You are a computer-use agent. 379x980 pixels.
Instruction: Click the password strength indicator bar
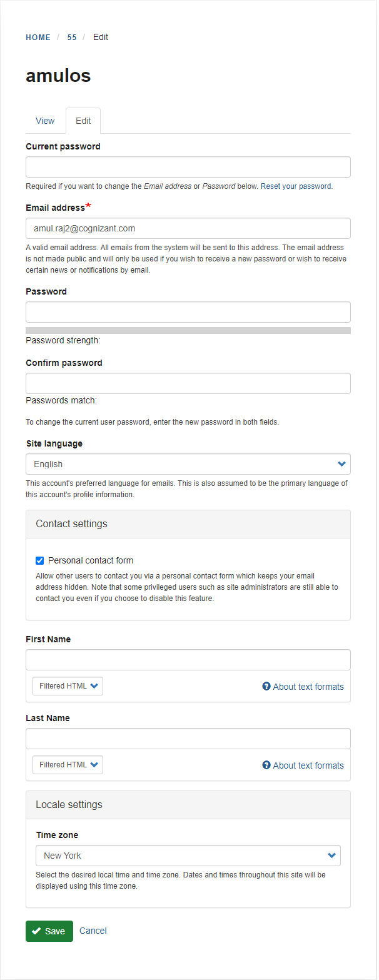pos(188,330)
